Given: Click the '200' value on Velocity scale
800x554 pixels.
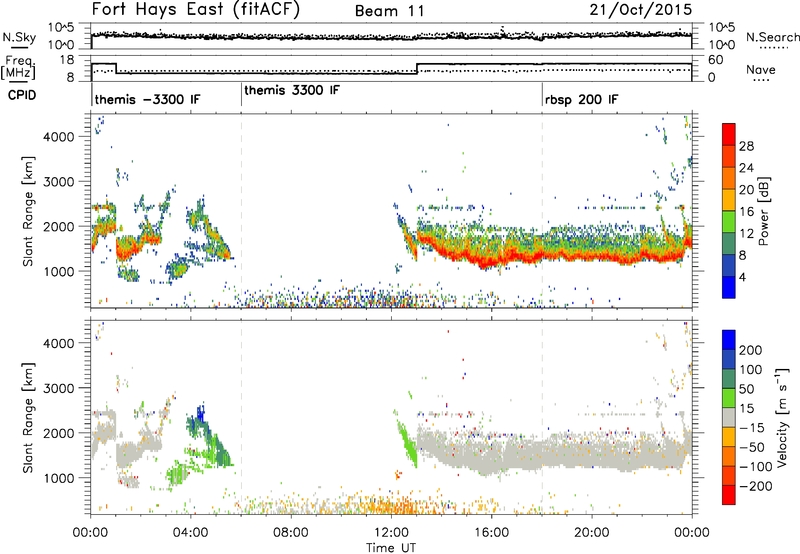Looking at the screenshot, I should coord(751,350).
